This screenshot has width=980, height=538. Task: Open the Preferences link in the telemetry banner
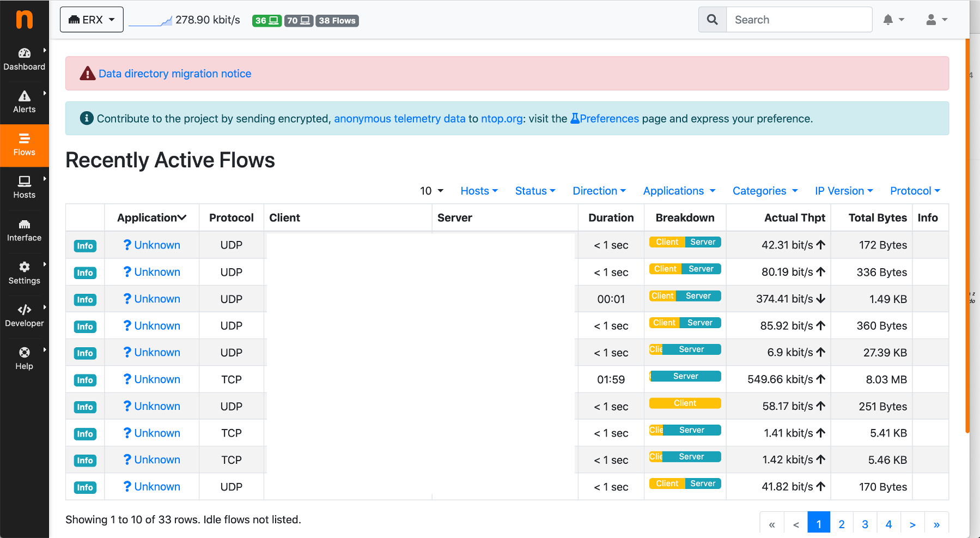click(x=608, y=118)
